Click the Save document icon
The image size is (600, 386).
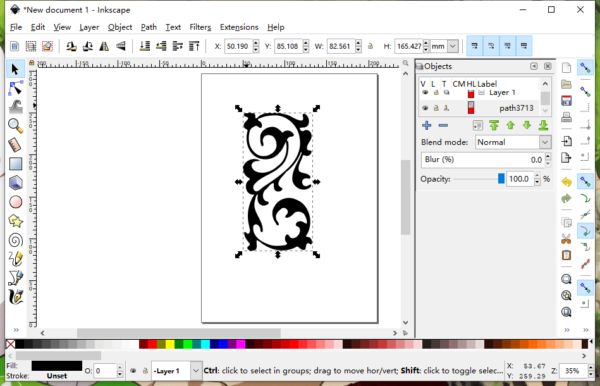pos(566,101)
